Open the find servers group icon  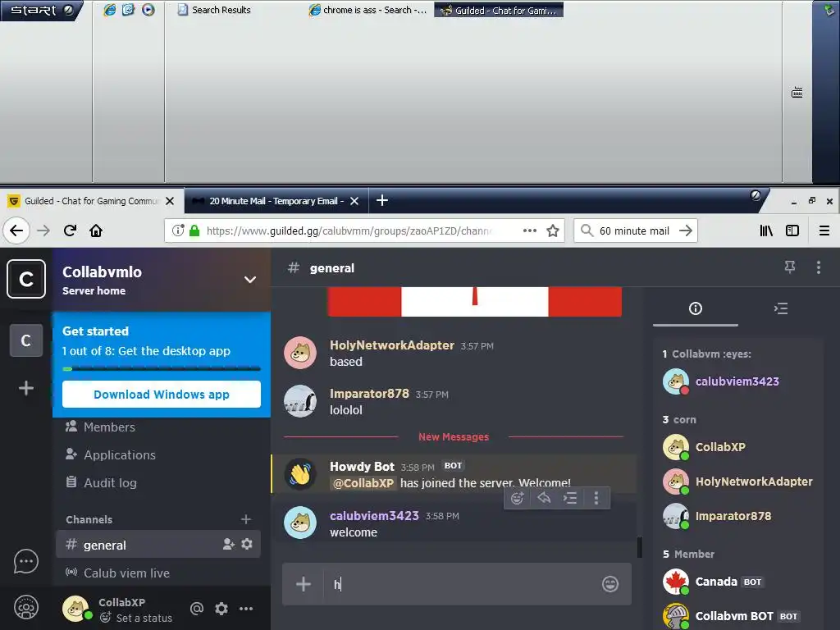click(x=26, y=608)
